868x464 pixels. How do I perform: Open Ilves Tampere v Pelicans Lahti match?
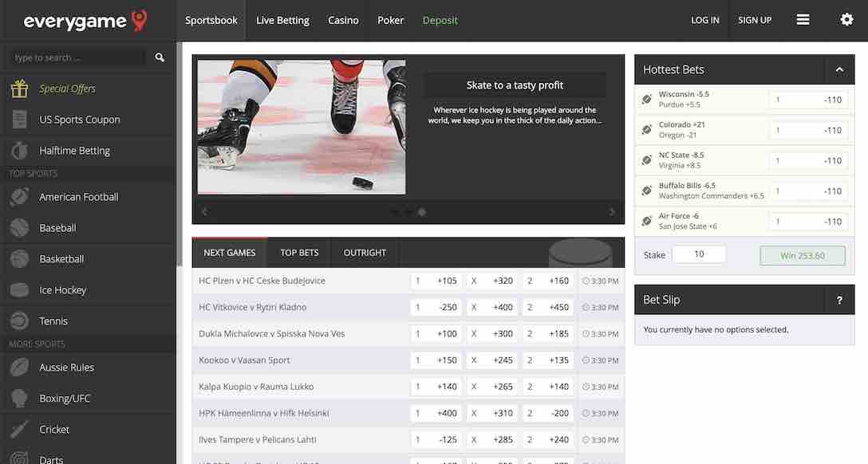258,440
